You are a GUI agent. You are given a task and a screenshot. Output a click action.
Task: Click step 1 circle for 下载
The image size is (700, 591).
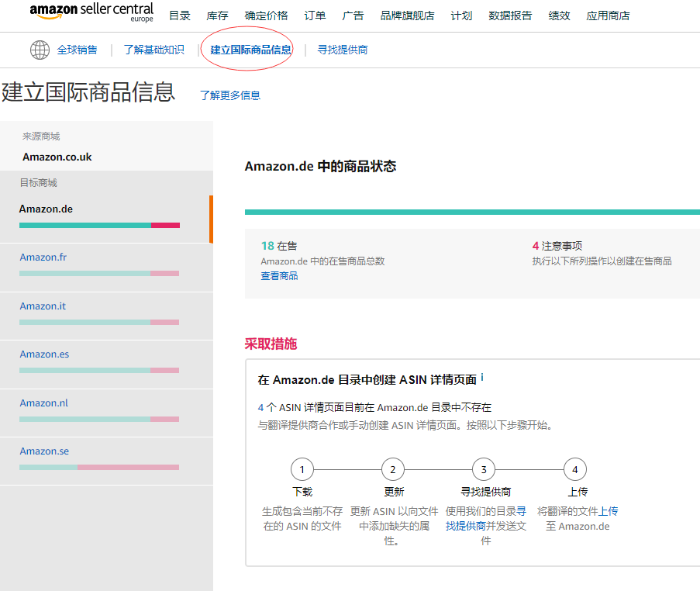click(x=302, y=469)
